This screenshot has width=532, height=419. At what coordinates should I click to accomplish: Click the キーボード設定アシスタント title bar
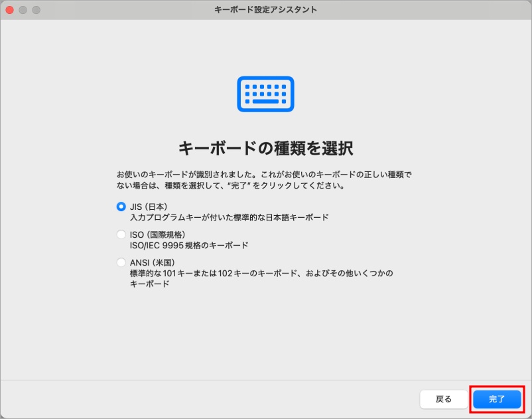pos(265,9)
